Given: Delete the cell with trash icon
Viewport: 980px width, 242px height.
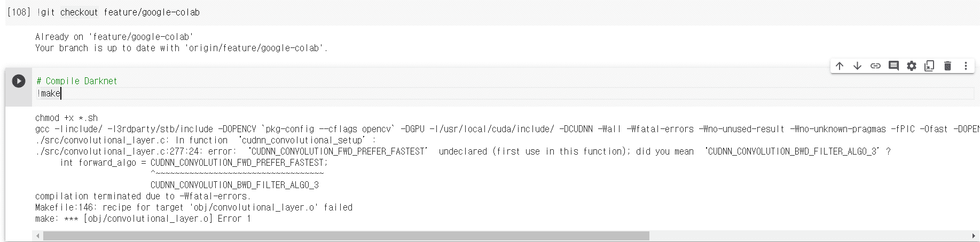Looking at the screenshot, I should click(x=948, y=66).
